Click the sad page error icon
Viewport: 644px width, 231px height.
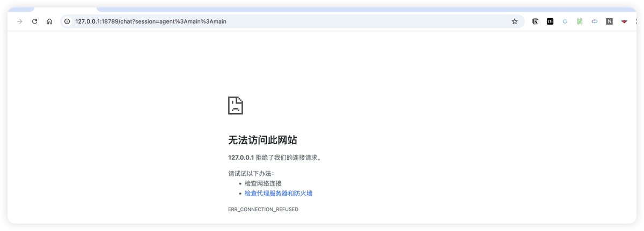point(236,106)
